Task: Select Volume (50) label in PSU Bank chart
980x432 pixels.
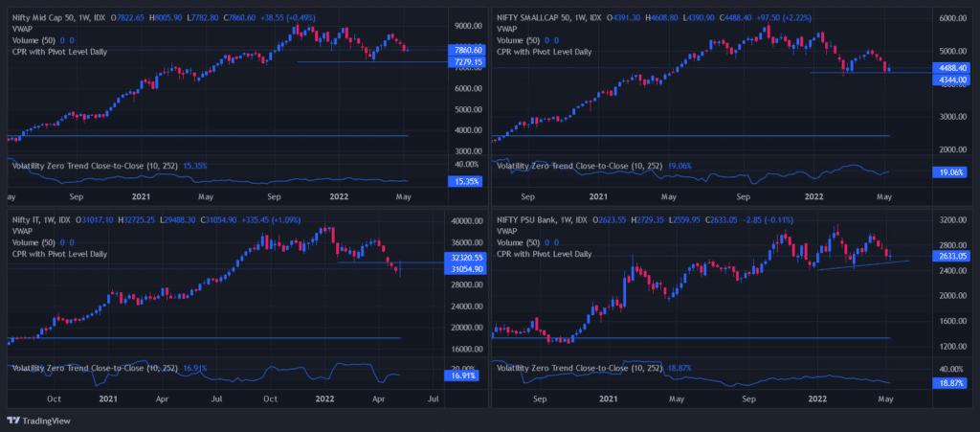Action: pyautogui.click(x=518, y=242)
